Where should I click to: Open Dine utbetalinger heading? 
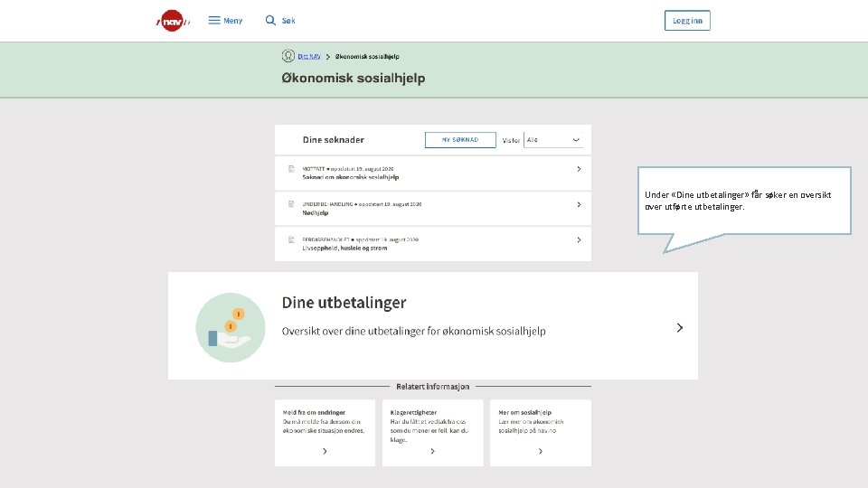[344, 303]
